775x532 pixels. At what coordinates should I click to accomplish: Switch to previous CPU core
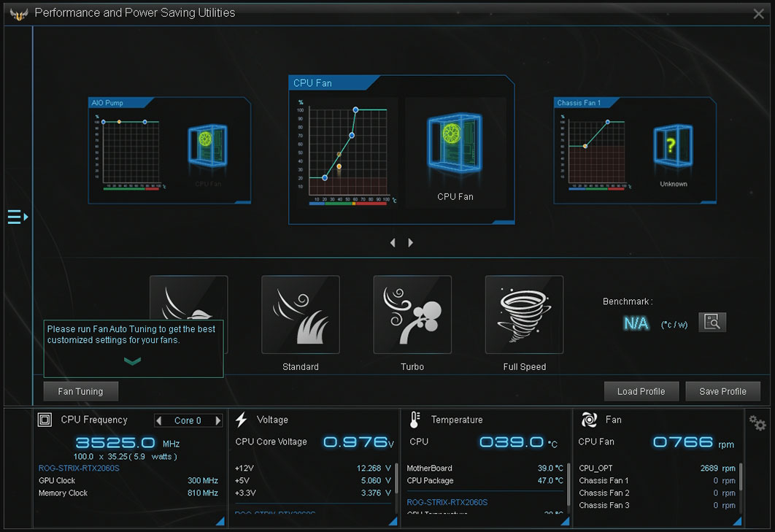click(158, 420)
